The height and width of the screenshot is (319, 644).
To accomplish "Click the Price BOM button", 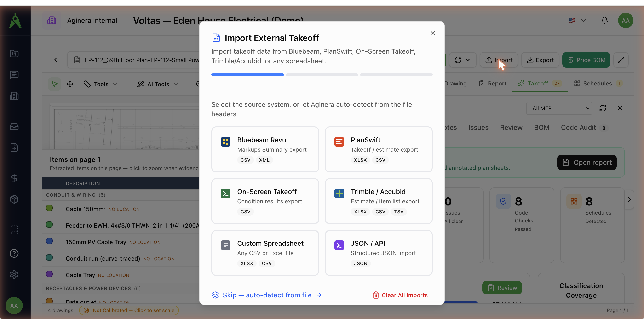I will (586, 60).
